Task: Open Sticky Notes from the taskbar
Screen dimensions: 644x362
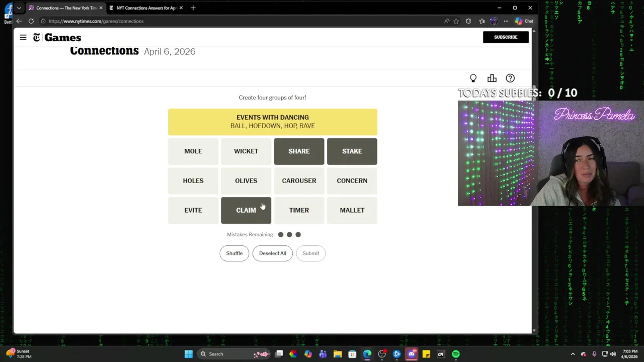Action: (x=426, y=354)
